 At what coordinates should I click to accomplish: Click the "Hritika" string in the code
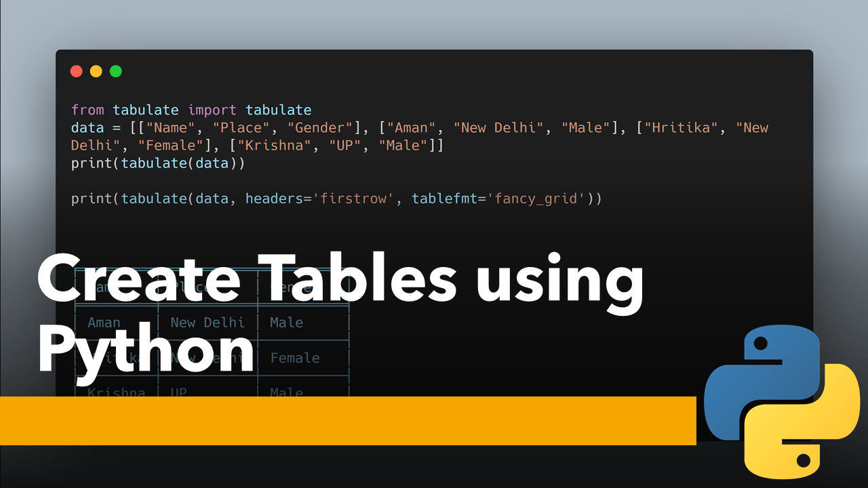tap(681, 127)
